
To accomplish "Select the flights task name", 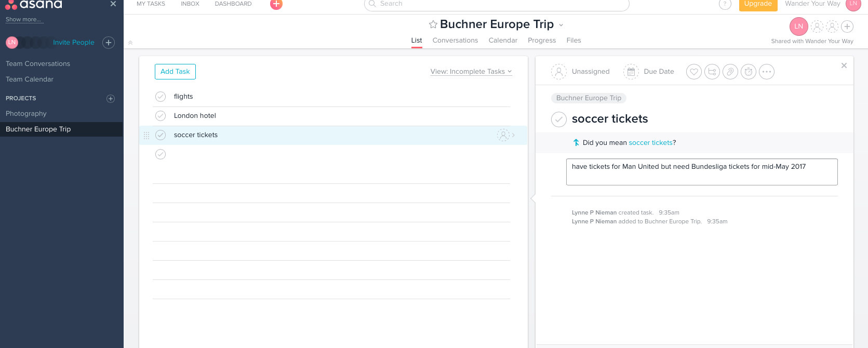I will 183,97.
